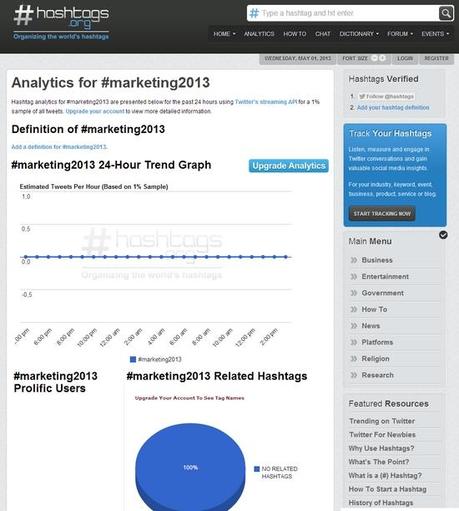The height and width of the screenshot is (511, 459).
Task: Open the CHAT menu item
Action: point(323,34)
